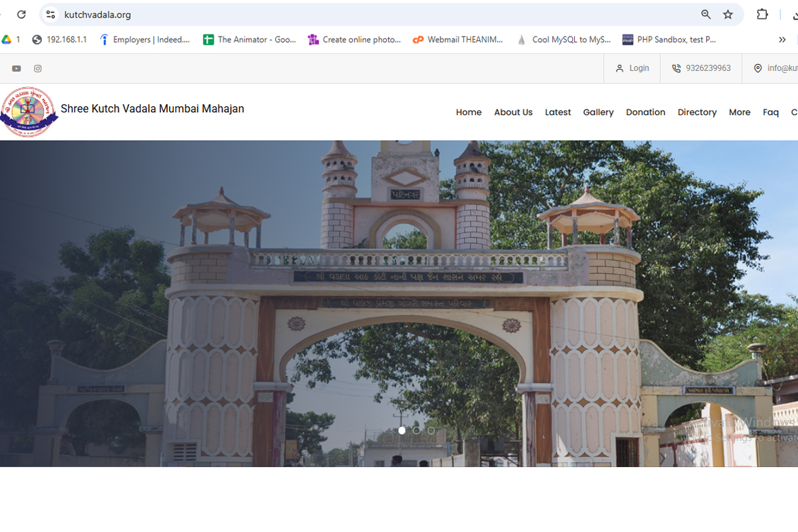Open the YouTube social icon
The width and height of the screenshot is (798, 532).
point(16,68)
